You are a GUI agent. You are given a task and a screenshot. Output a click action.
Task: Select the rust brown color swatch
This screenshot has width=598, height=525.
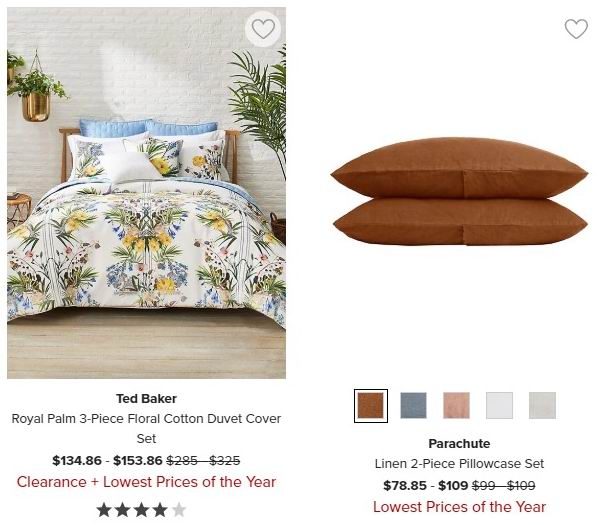pyautogui.click(x=371, y=406)
